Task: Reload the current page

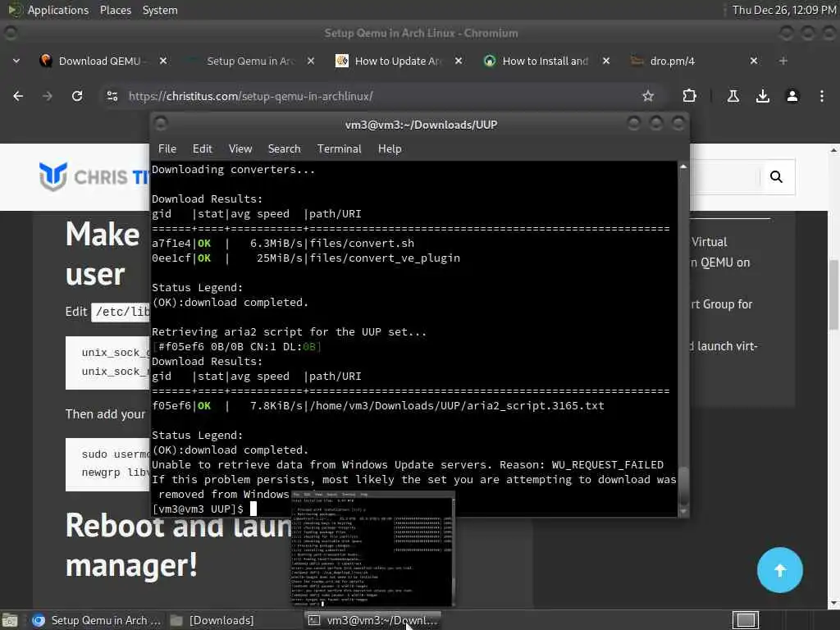Action: (x=77, y=96)
